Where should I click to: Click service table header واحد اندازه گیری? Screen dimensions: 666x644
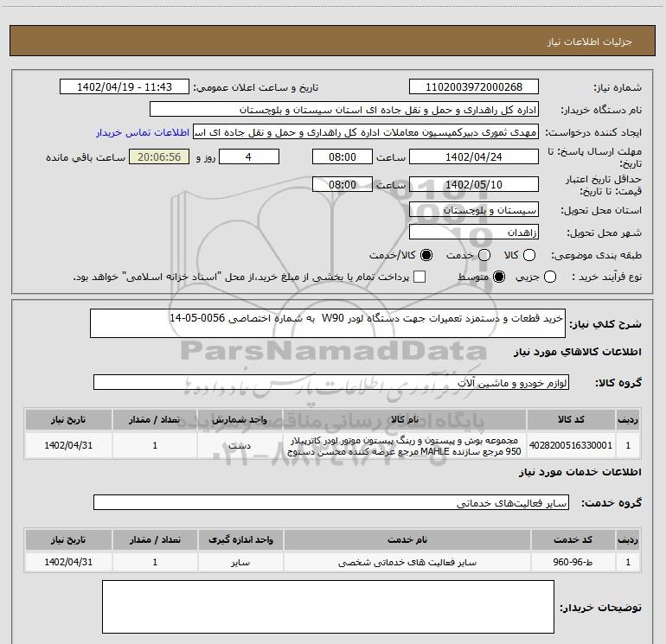pyautogui.click(x=240, y=539)
